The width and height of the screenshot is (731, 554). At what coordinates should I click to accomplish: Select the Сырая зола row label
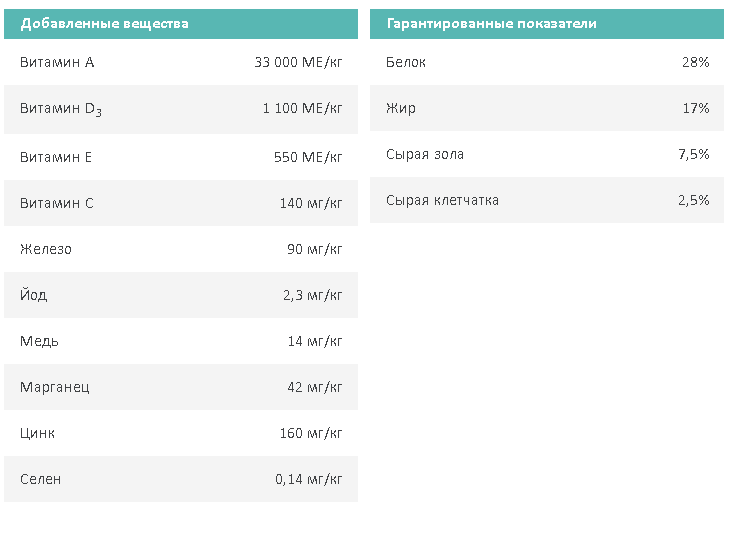425,154
